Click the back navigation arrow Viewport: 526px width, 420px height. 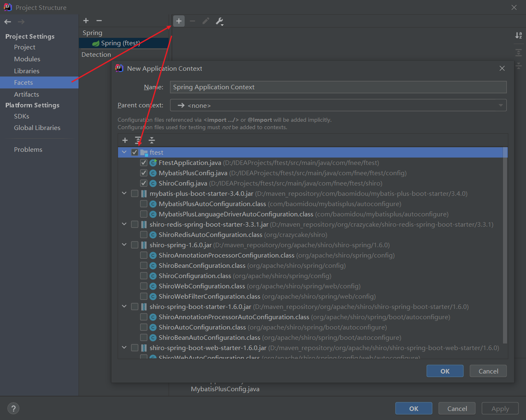tap(8, 22)
